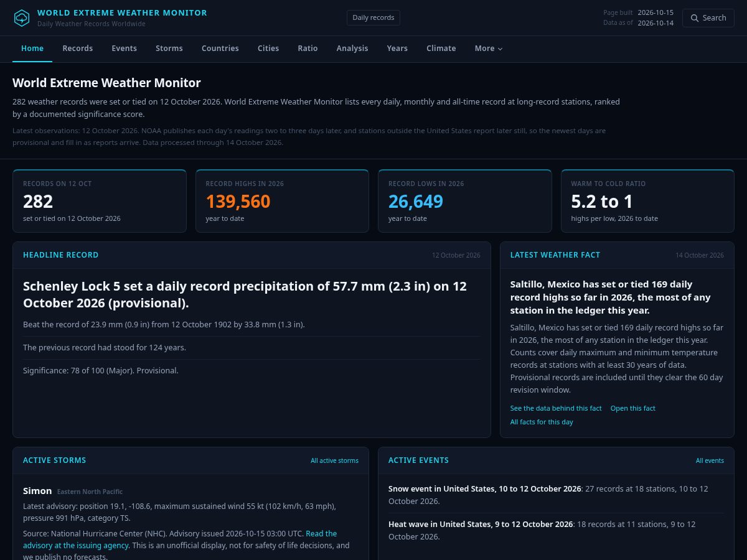Click 'Open this fact' link

tap(633, 408)
